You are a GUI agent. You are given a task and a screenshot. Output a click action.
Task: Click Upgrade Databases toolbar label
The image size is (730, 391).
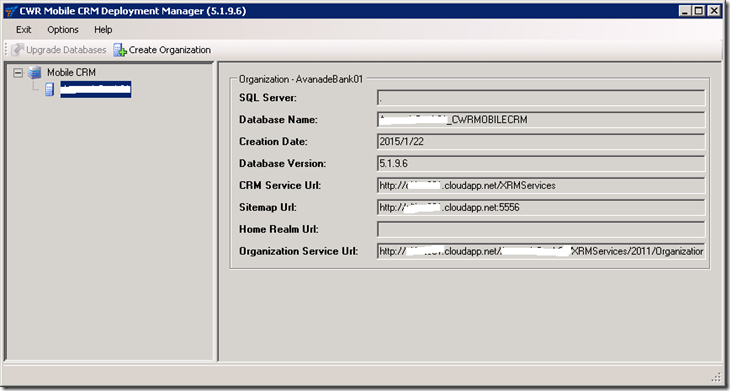(x=66, y=50)
